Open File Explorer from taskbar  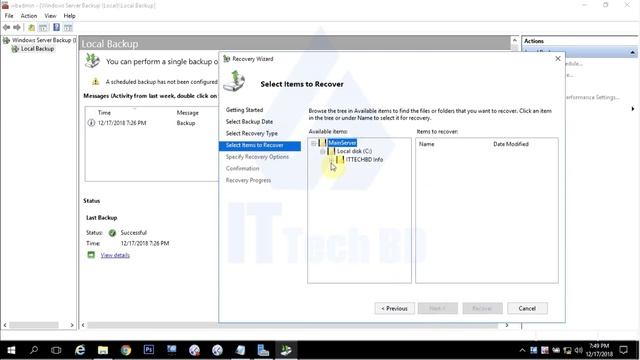coord(103,350)
